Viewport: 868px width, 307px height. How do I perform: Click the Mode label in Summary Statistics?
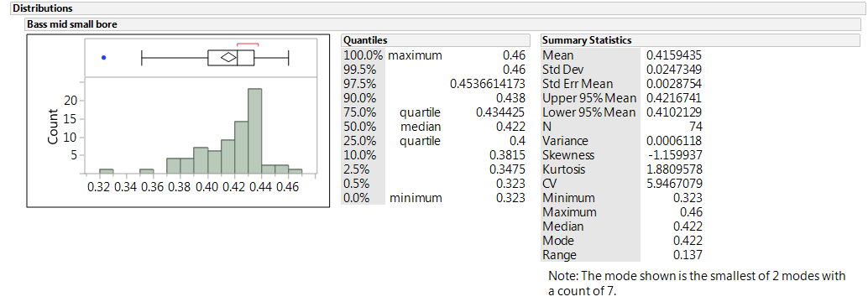pos(558,241)
